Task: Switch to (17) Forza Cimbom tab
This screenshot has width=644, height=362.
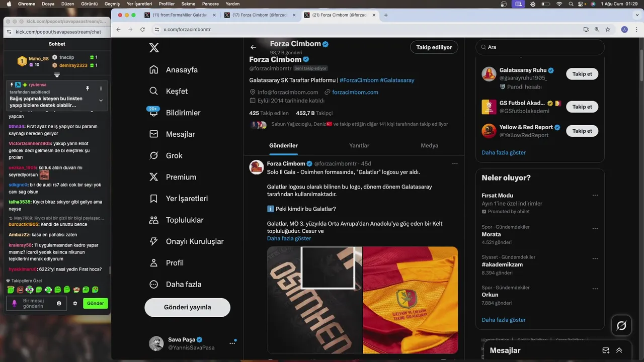Action: [x=260, y=15]
